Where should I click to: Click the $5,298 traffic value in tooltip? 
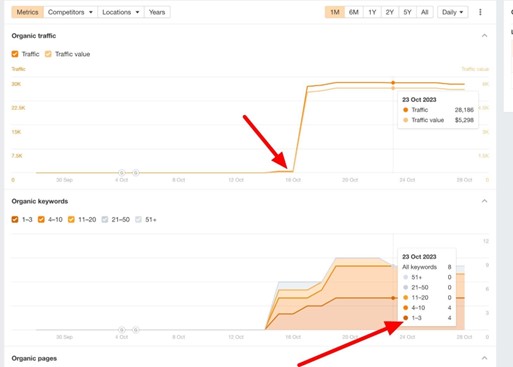click(x=464, y=120)
